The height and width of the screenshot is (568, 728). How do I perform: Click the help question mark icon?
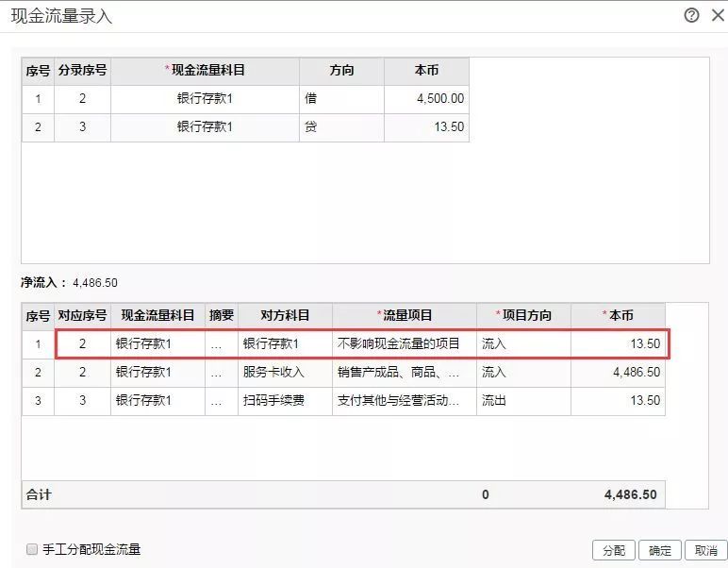pyautogui.click(x=691, y=15)
